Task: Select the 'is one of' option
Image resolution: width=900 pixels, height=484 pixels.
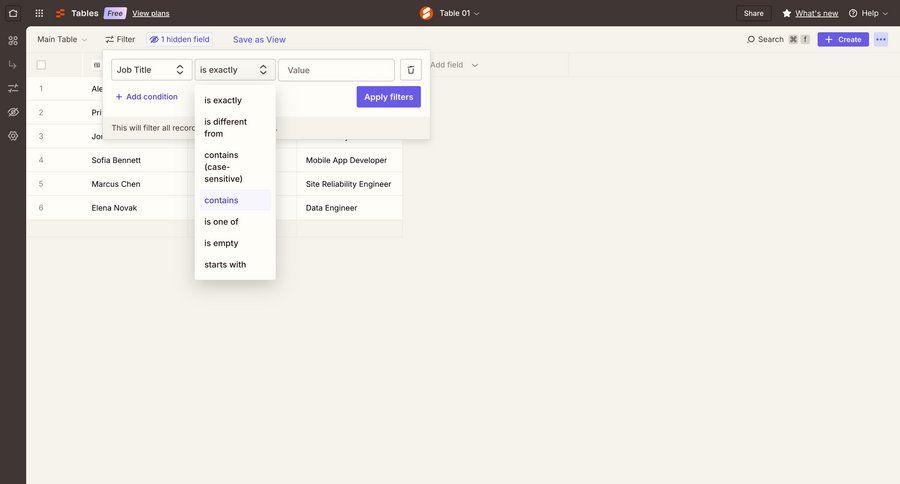Action: [x=235, y=222]
